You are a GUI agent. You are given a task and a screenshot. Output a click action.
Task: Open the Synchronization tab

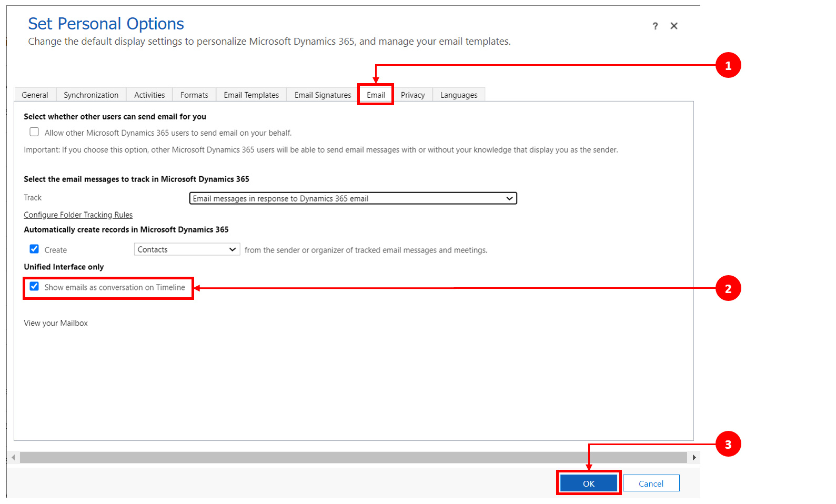91,95
